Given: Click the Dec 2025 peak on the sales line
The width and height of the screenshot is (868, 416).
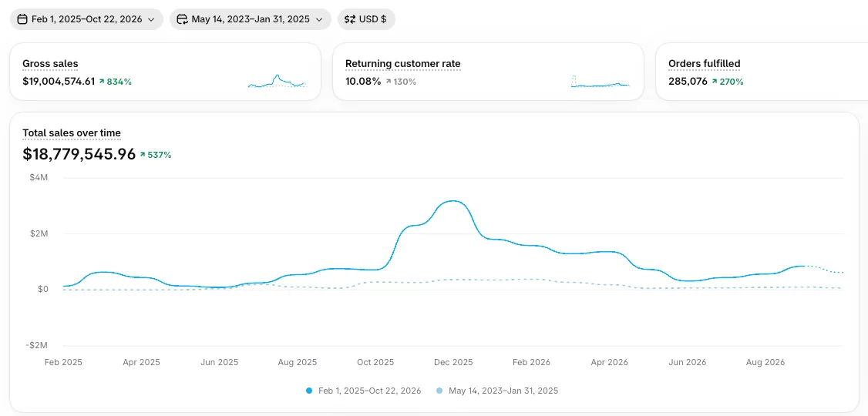Looking at the screenshot, I should [454, 201].
